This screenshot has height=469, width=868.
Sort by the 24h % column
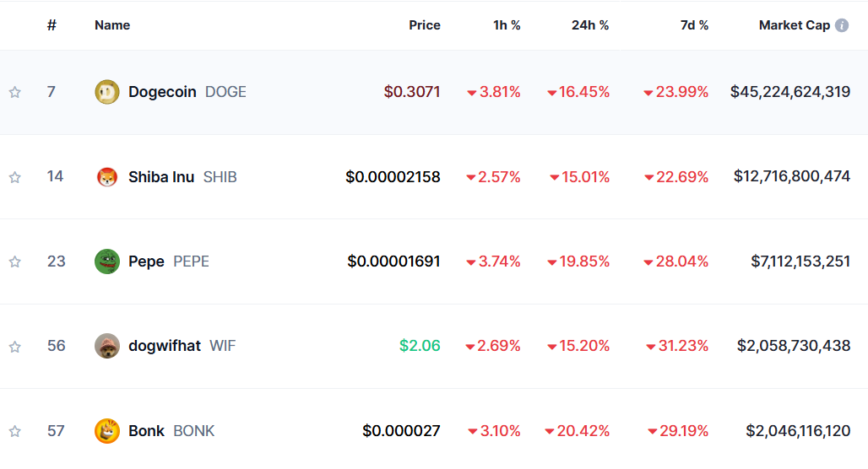tap(589, 25)
